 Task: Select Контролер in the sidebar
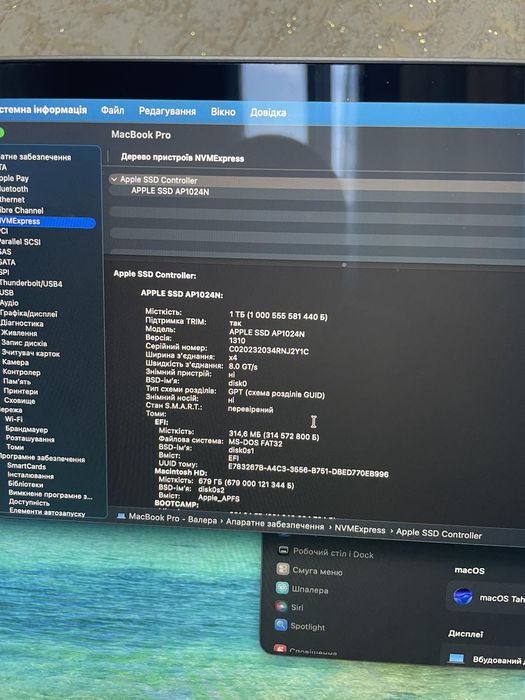[21, 372]
